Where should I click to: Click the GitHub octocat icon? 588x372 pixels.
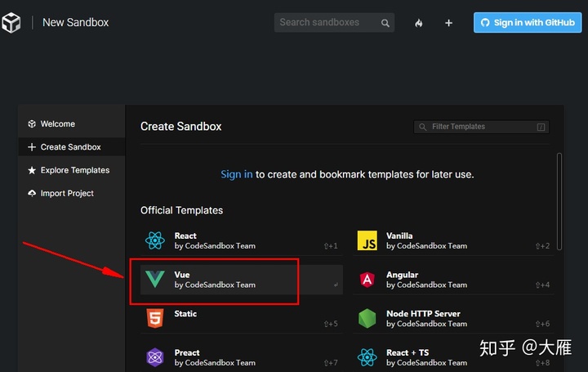pyautogui.click(x=485, y=23)
